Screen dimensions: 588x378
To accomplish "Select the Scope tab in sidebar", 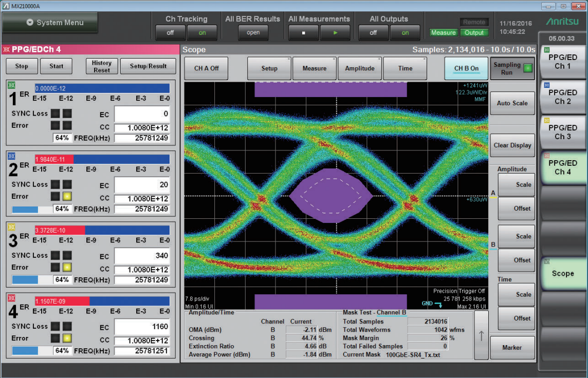I will 562,273.
